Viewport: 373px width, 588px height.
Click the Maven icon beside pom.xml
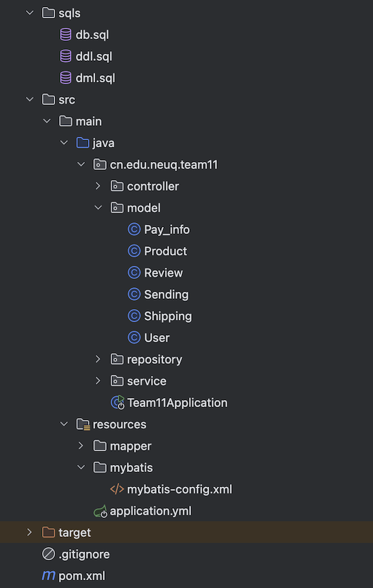tap(49, 576)
